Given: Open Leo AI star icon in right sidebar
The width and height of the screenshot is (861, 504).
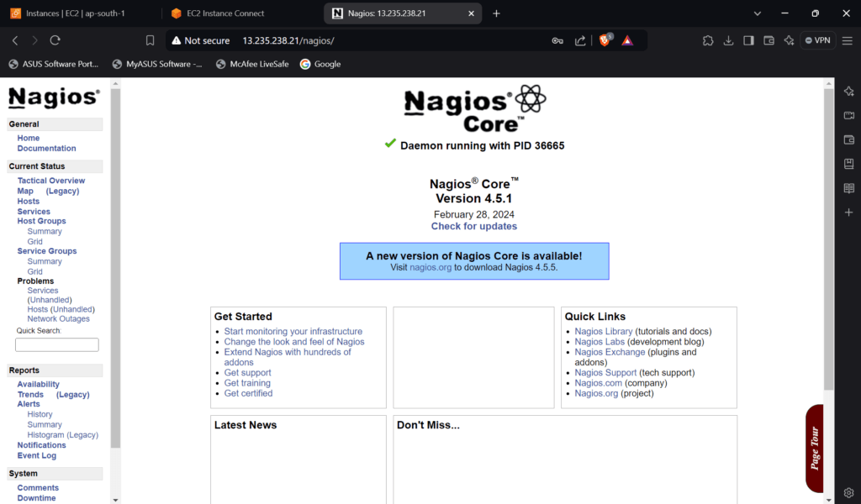Looking at the screenshot, I should pos(849,91).
